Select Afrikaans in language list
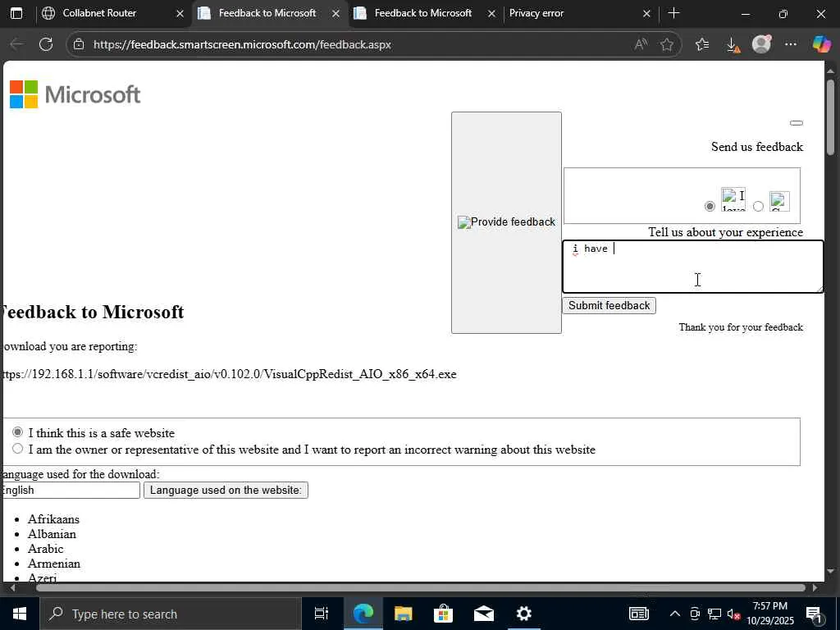 click(53, 519)
